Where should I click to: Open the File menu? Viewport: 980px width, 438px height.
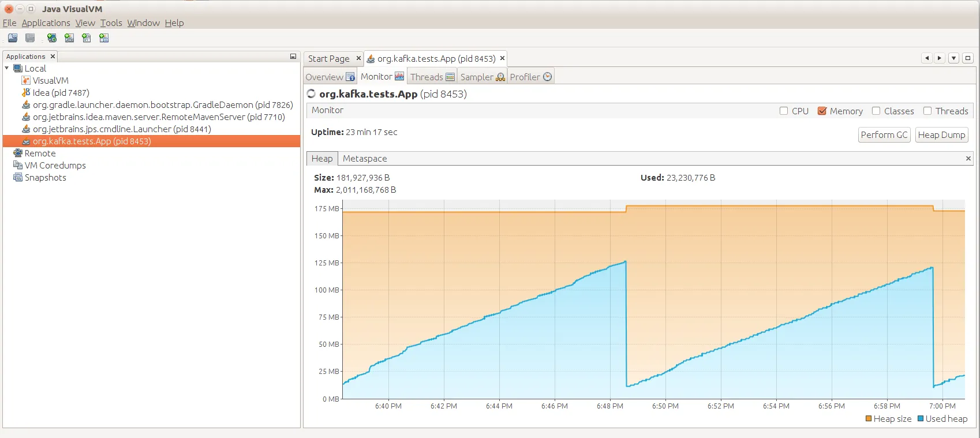tap(9, 23)
